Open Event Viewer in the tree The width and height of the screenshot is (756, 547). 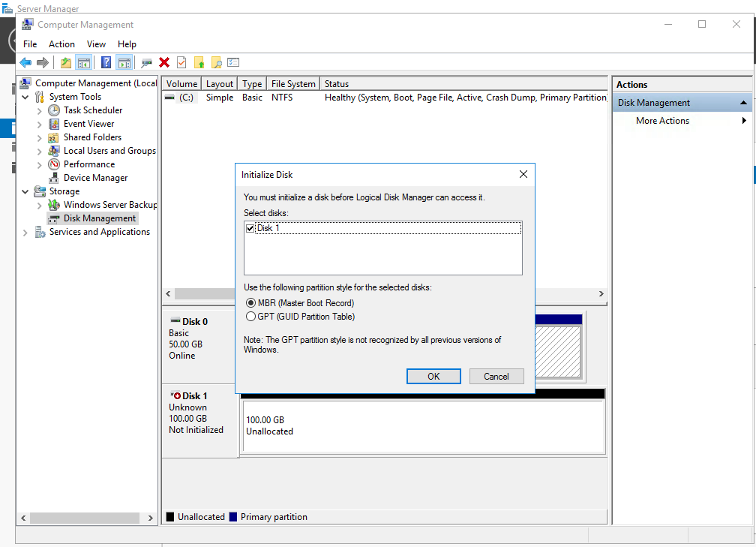(88, 124)
